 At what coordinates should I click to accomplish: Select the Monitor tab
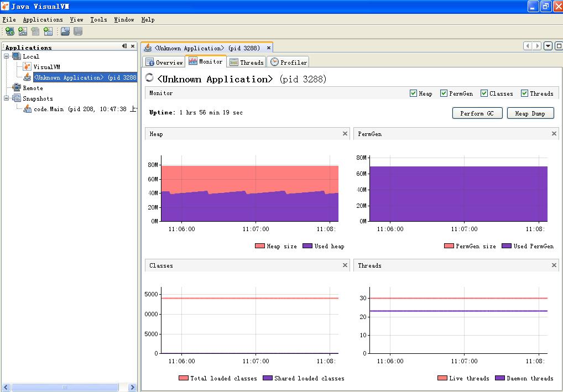click(206, 61)
